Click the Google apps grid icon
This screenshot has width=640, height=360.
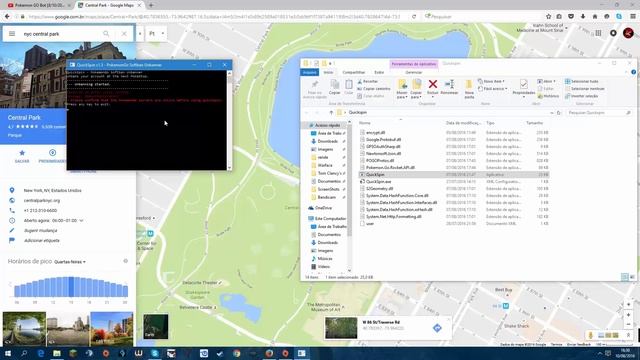(598, 33)
